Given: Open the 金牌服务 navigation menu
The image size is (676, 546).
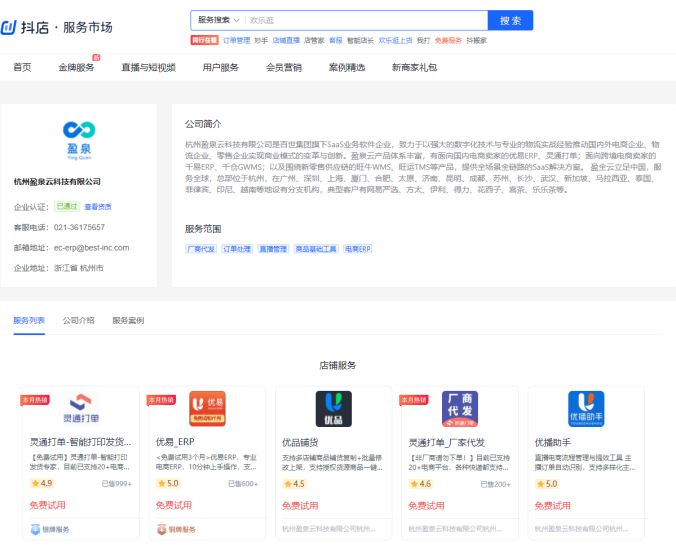Looking at the screenshot, I should 76,68.
